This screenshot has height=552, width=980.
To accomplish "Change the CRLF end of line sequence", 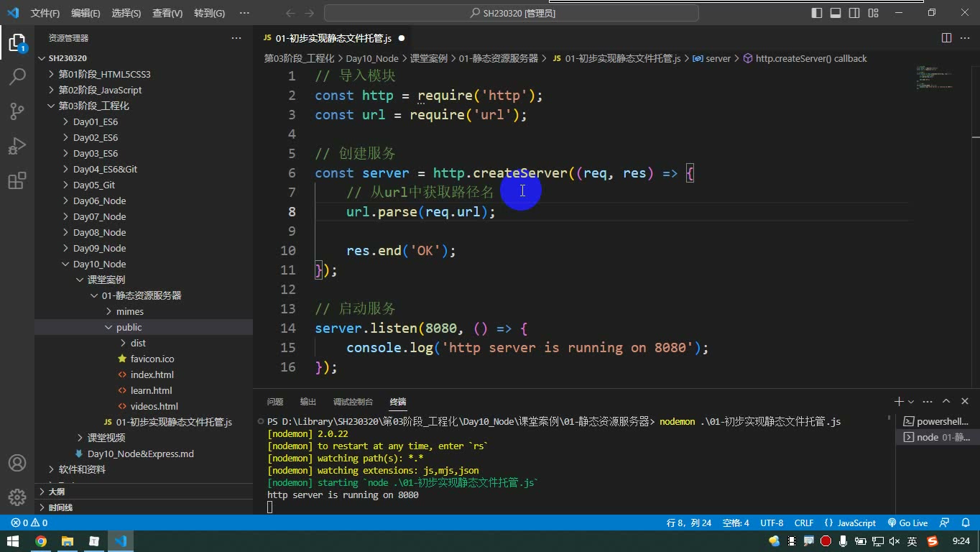I will tap(804, 523).
